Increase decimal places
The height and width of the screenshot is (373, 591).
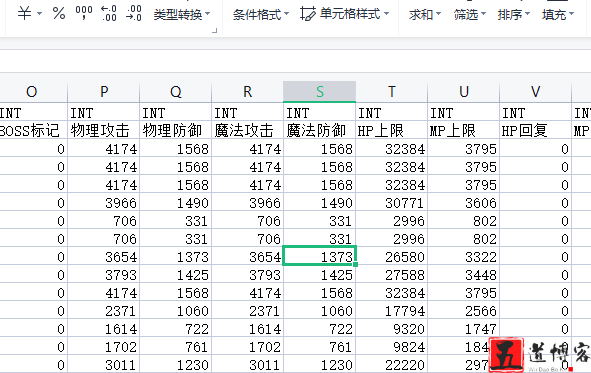coord(109,13)
